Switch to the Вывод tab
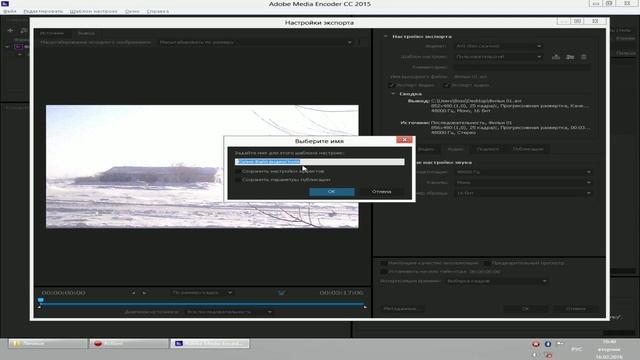 (x=86, y=33)
